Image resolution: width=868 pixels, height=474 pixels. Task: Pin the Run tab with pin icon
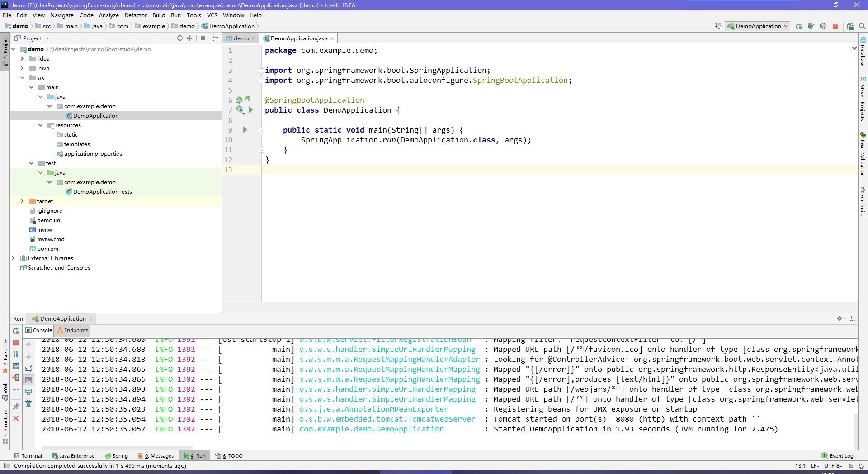(16, 407)
